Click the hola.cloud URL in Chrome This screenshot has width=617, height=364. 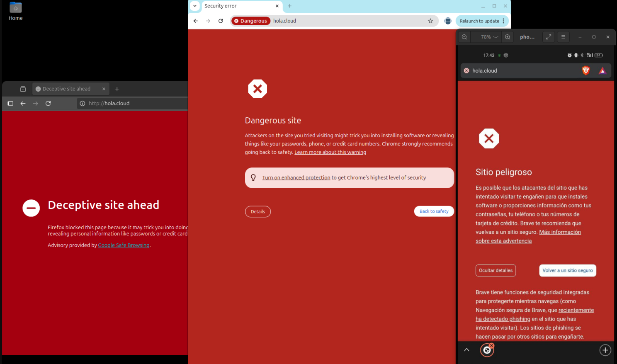pos(284,21)
